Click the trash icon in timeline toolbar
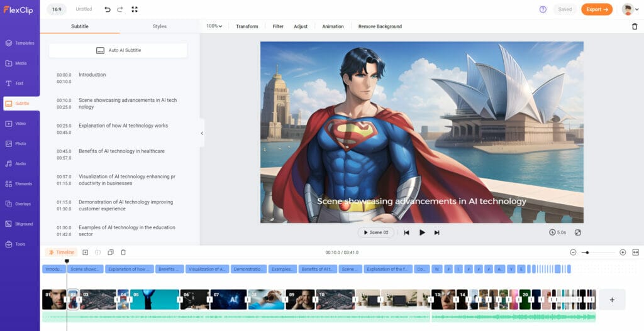Viewport: 644px width, 331px height. pos(123,252)
